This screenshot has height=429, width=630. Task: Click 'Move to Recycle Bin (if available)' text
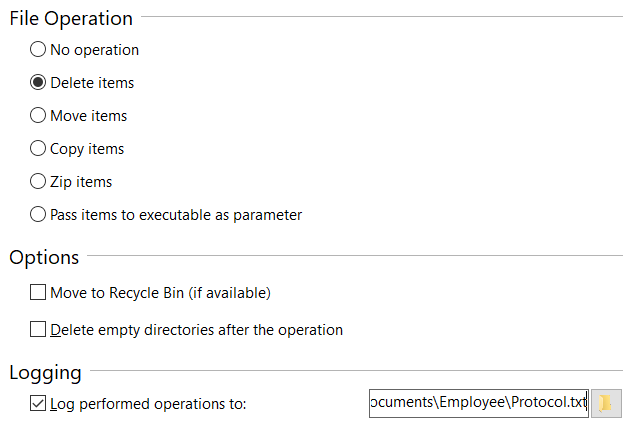[161, 293]
